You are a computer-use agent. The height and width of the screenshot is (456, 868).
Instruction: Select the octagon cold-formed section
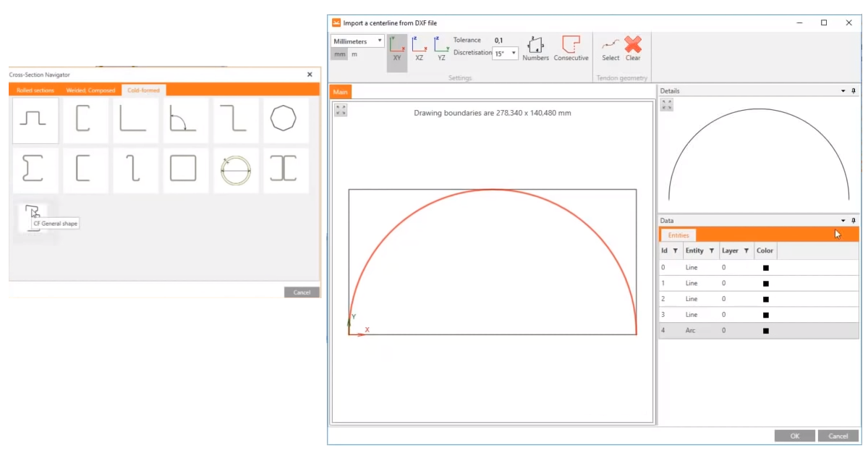coord(284,119)
